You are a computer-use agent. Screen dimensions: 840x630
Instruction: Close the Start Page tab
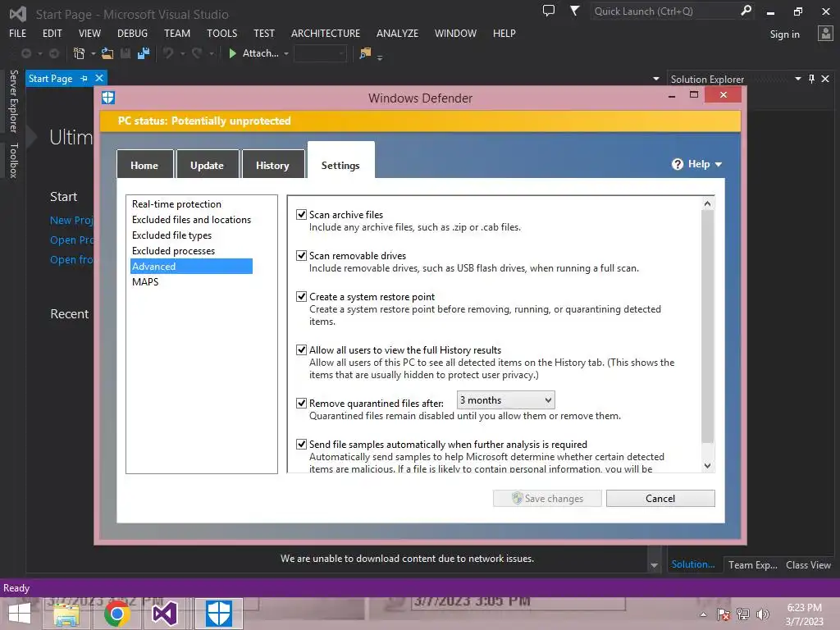[99, 78]
